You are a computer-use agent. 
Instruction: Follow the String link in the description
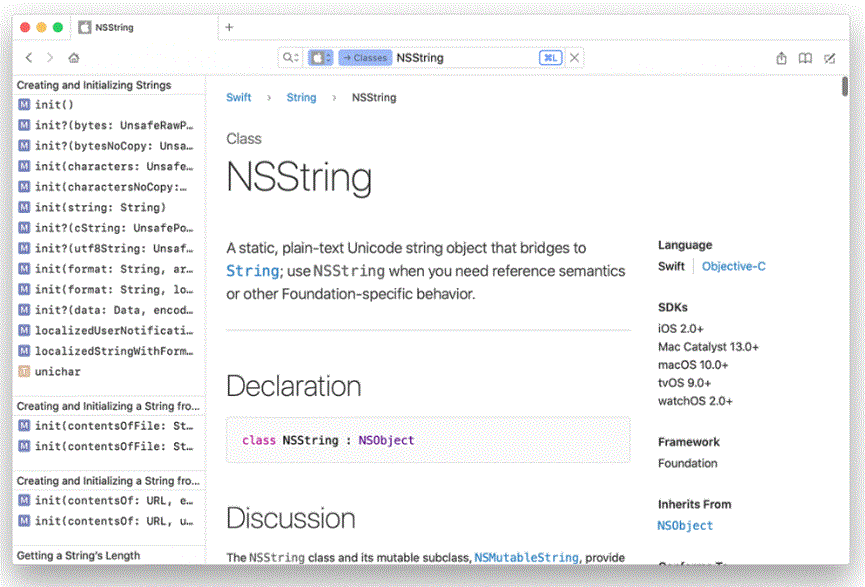[253, 271]
